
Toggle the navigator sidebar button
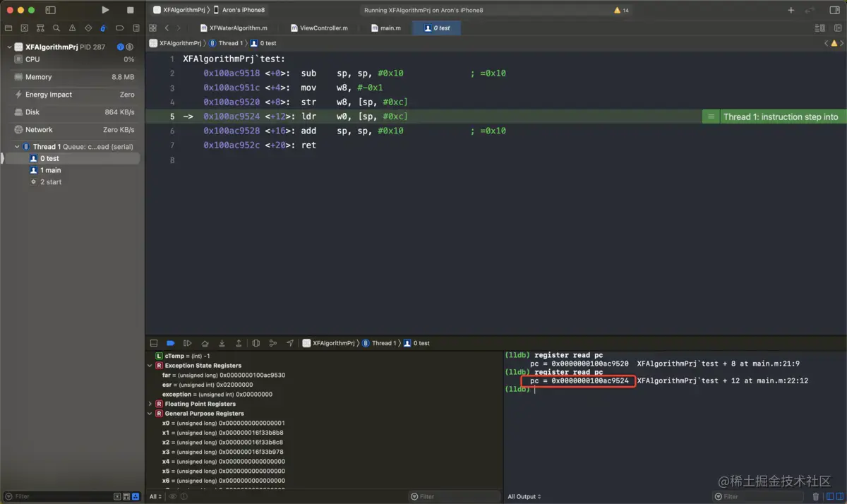point(50,10)
